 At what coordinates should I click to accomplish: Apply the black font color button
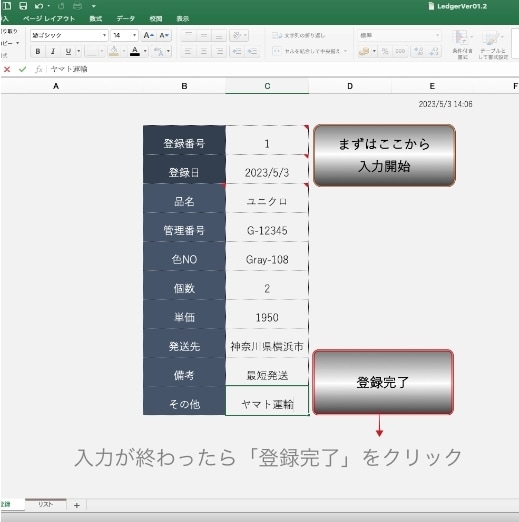(x=135, y=51)
